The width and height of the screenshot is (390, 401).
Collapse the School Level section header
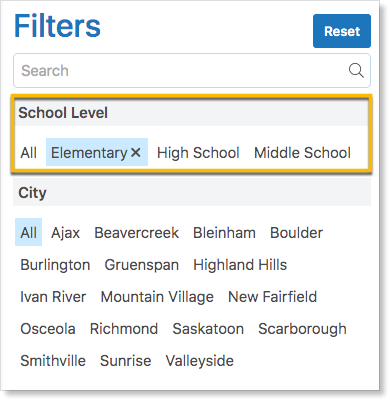coord(192,113)
